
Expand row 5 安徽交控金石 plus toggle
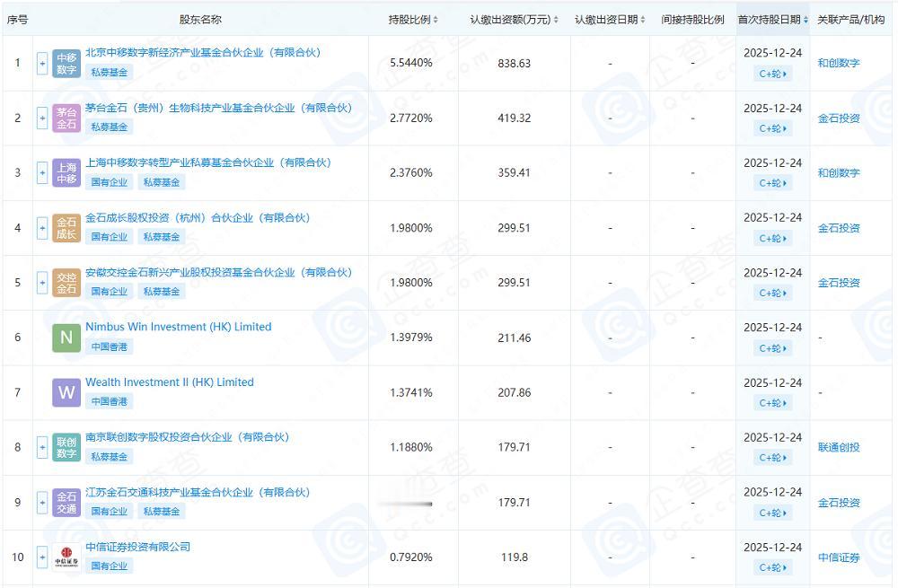point(42,283)
